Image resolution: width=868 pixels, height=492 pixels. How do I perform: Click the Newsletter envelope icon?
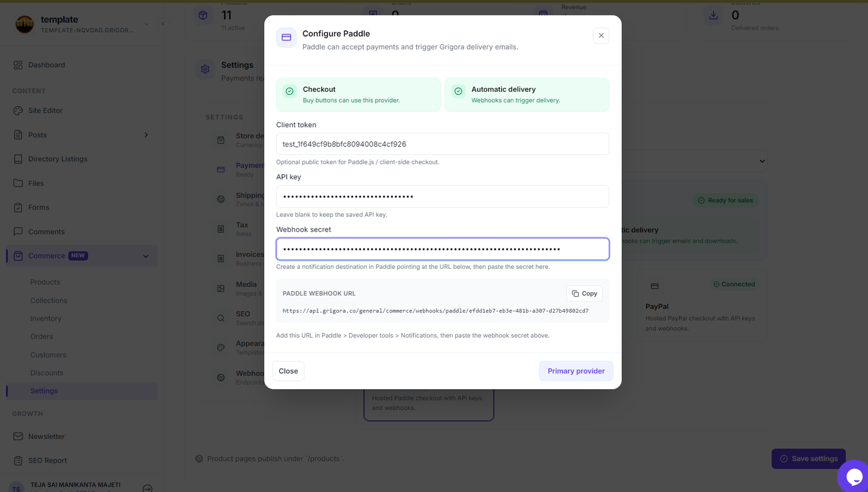tap(18, 436)
